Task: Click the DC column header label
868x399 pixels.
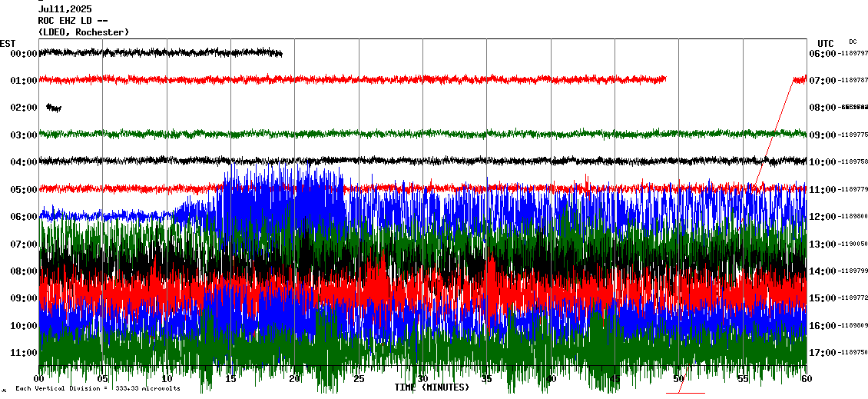Action: point(853,42)
